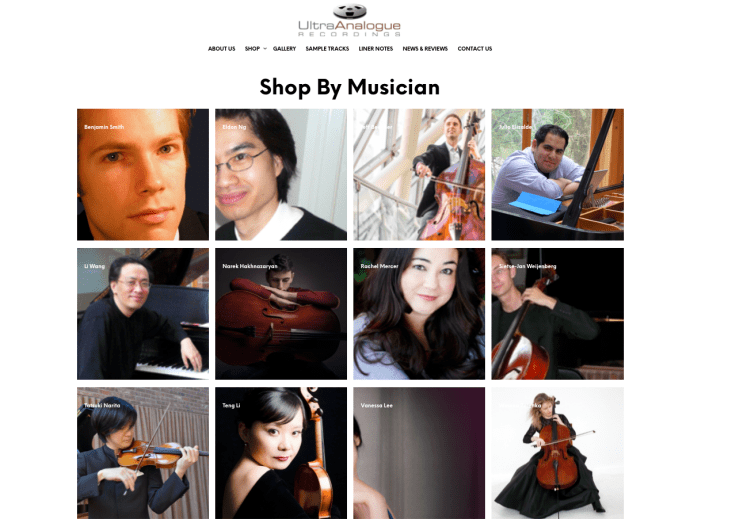The height and width of the screenshot is (523, 747).
Task: Open the violinist tile in the bottom-left corner
Action: pyautogui.click(x=143, y=453)
